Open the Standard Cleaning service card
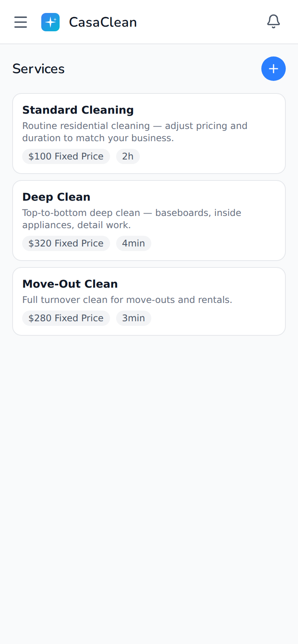The width and height of the screenshot is (298, 644). 149,134
